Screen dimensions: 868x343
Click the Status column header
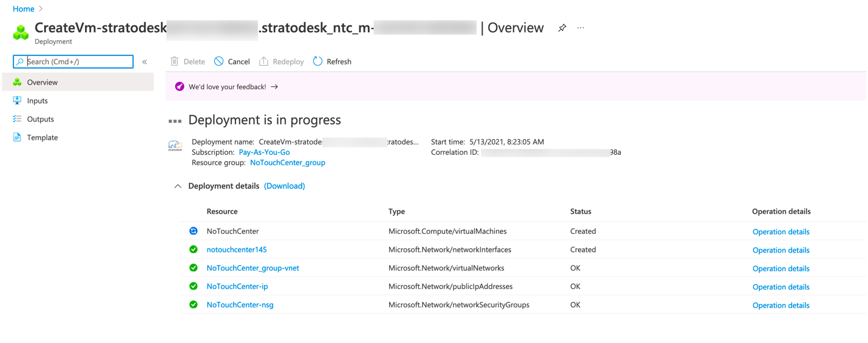click(581, 211)
